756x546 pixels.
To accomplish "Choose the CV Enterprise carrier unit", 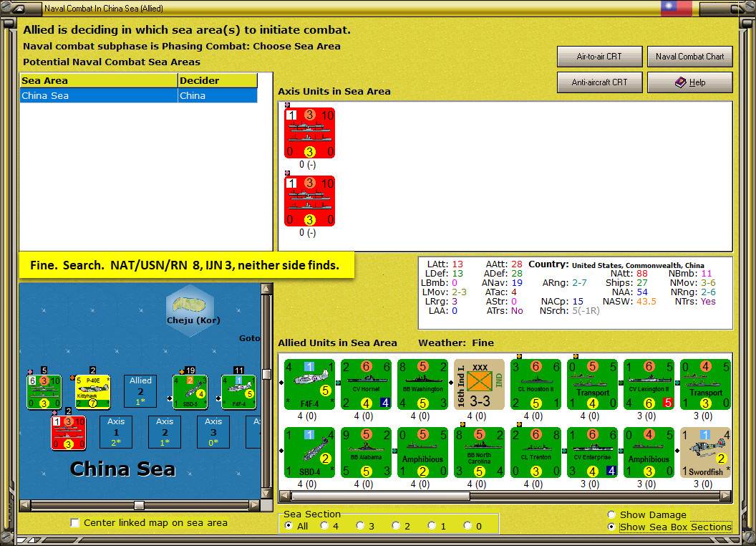I will [x=593, y=452].
